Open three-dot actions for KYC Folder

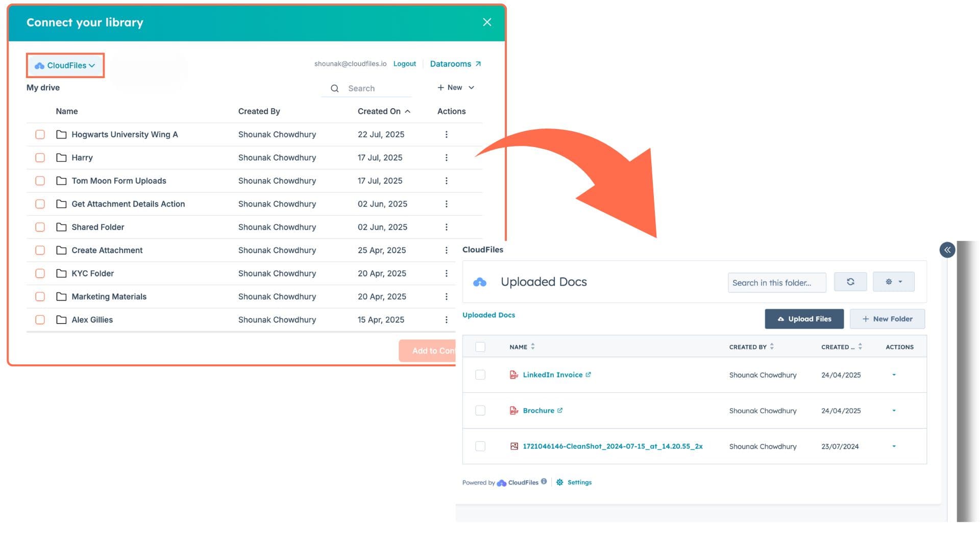[x=446, y=273]
